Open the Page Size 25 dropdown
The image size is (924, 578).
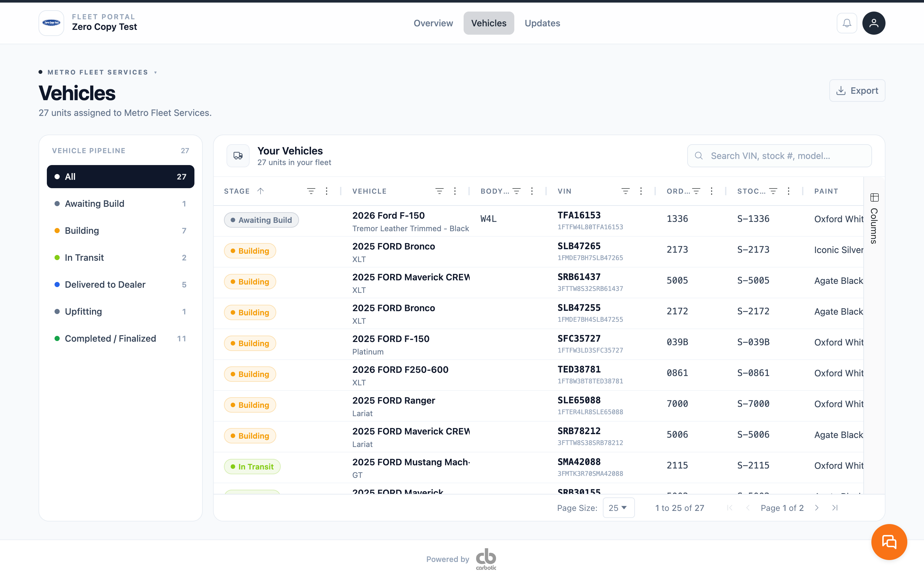pos(619,508)
